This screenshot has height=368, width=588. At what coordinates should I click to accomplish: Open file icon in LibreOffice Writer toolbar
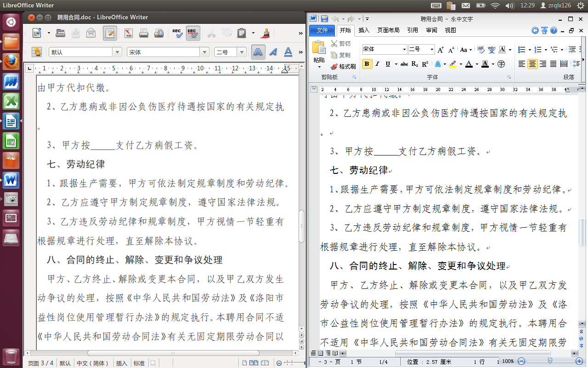pyautogui.click(x=61, y=33)
